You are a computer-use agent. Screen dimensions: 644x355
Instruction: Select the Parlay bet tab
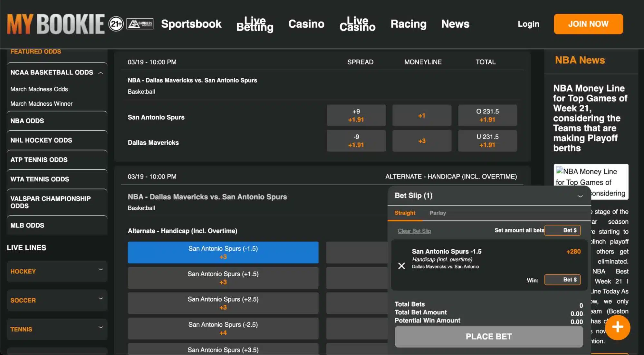point(437,213)
